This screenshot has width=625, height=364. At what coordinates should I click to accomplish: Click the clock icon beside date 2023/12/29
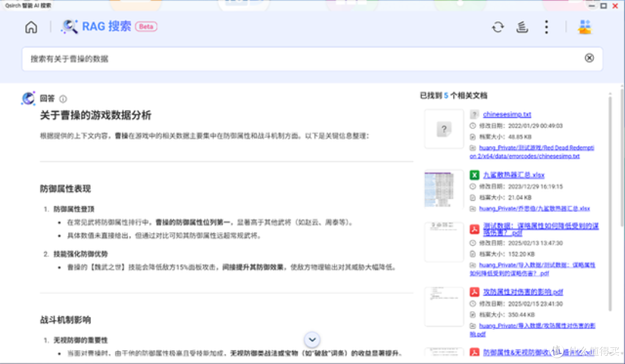click(x=473, y=186)
